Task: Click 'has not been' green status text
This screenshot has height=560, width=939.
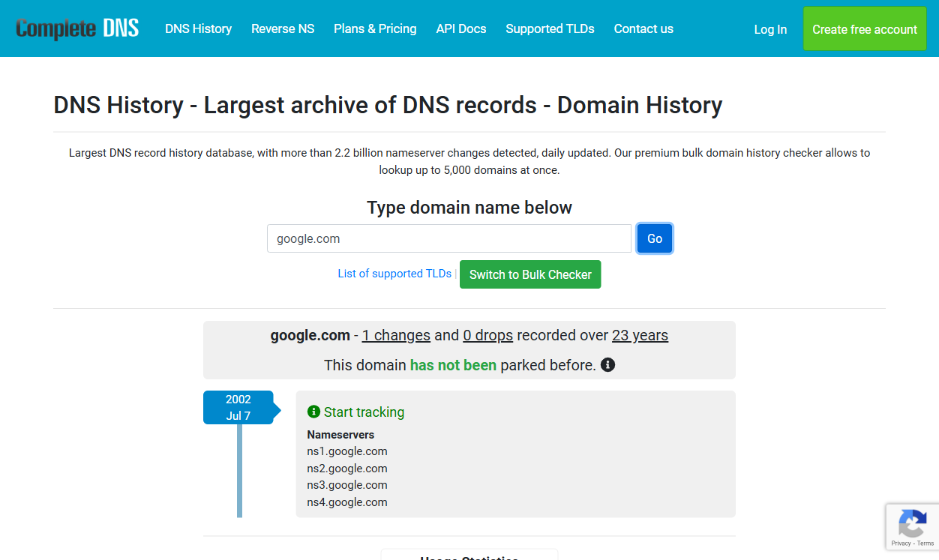Action: click(x=453, y=365)
